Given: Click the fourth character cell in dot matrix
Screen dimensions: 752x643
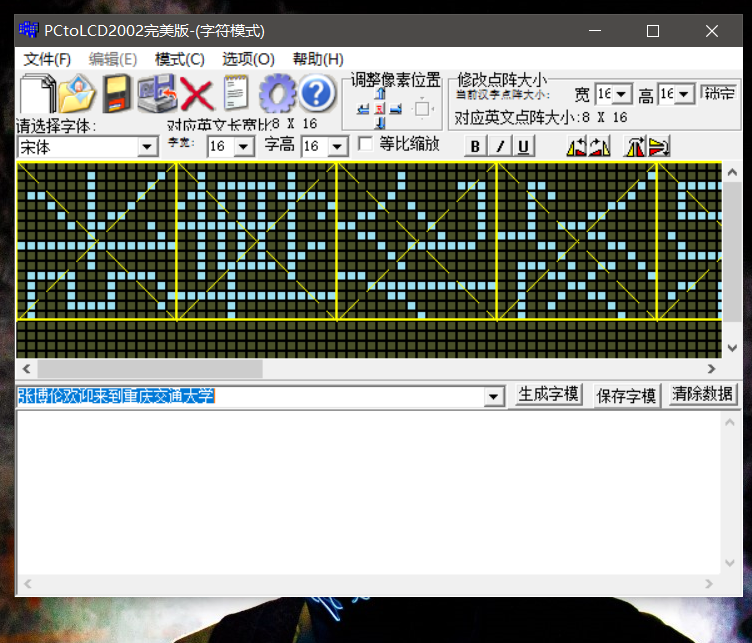Looking at the screenshot, I should [577, 241].
